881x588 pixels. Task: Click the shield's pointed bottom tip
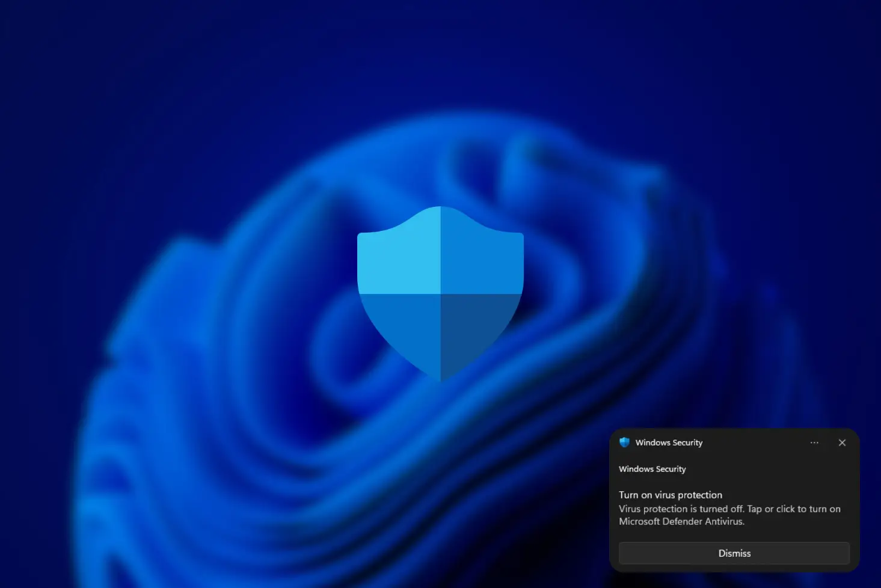pyautogui.click(x=441, y=376)
